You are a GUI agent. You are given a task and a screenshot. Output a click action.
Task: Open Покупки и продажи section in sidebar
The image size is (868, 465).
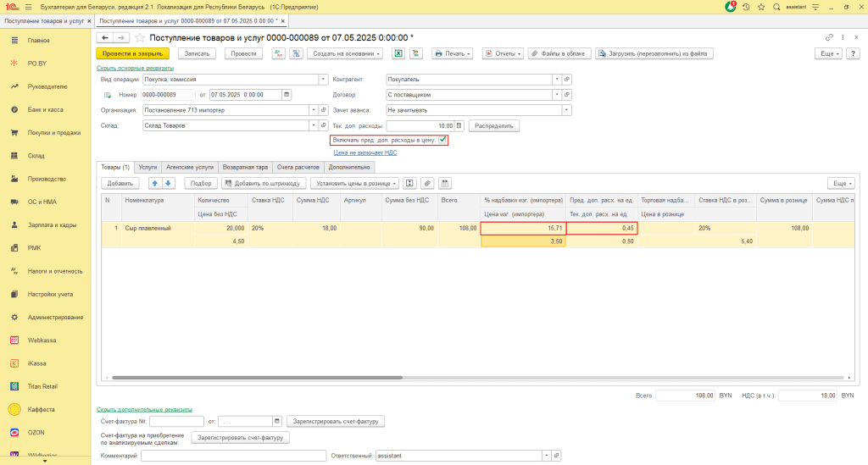[x=46, y=133]
